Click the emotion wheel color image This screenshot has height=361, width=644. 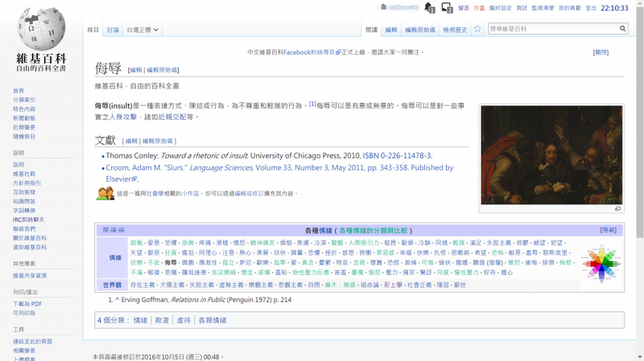pos(601,263)
